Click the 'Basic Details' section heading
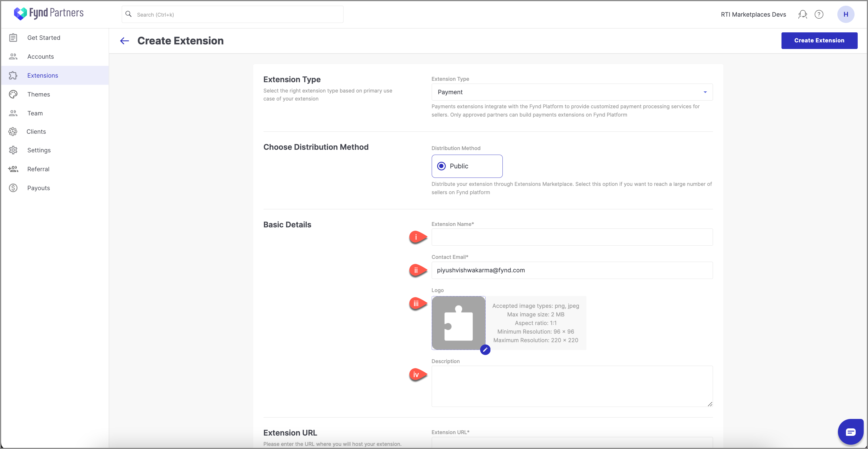This screenshot has height=449, width=868. click(x=287, y=225)
